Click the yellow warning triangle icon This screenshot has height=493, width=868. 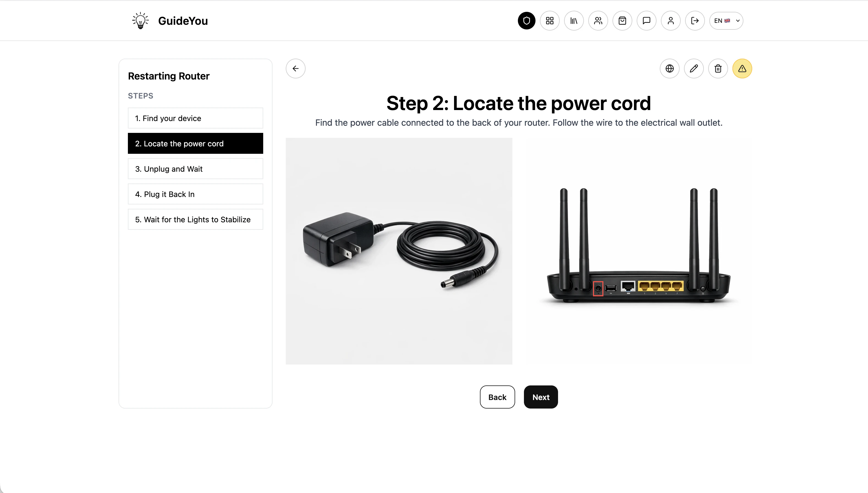pyautogui.click(x=742, y=69)
